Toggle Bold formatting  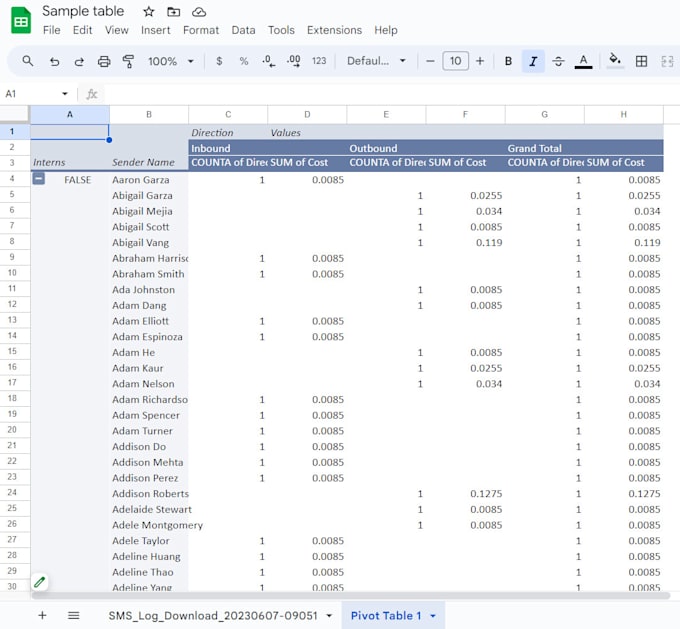(508, 61)
